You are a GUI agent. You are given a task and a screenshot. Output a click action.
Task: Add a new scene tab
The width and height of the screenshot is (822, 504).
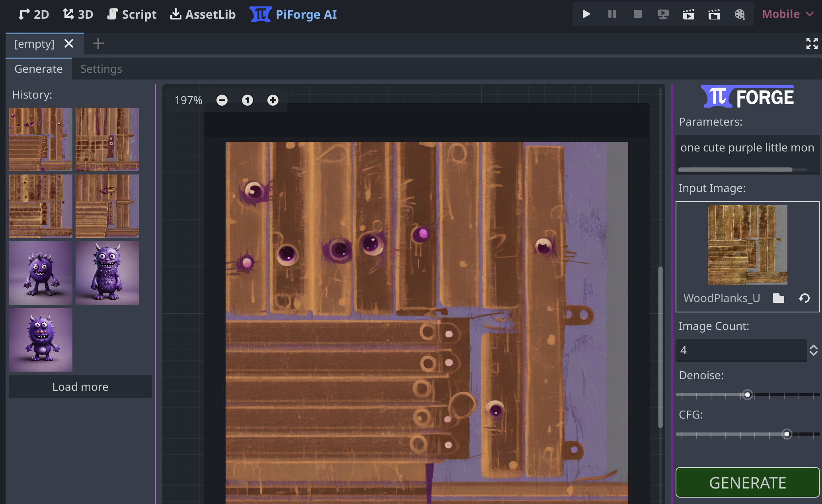click(98, 43)
